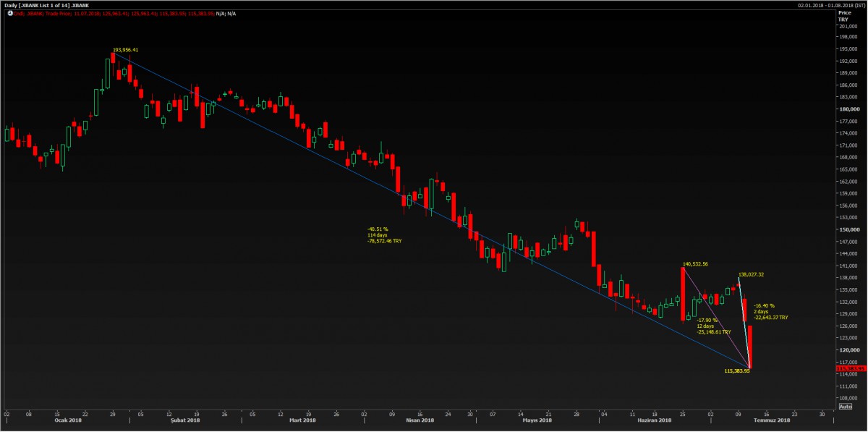Click the red current price marker on axis

[x=851, y=368]
